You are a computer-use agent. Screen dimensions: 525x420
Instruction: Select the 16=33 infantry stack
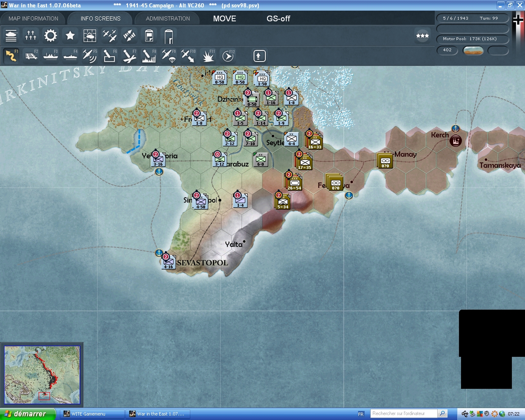[x=315, y=141]
